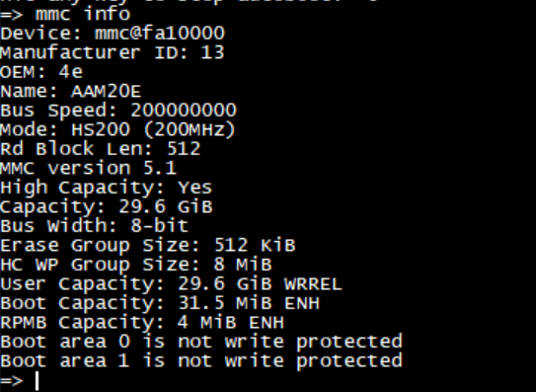Image resolution: width=536 pixels, height=392 pixels.
Task: Click the MMC version 5.1 line
Action: [88, 168]
